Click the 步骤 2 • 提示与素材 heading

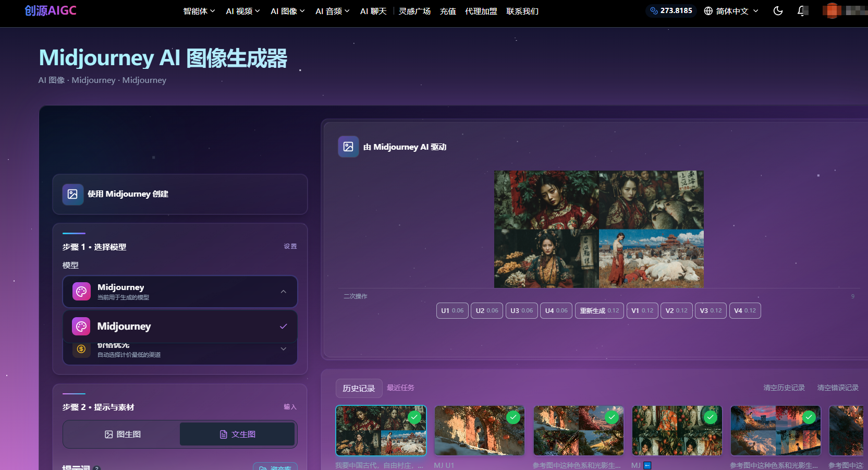99,407
